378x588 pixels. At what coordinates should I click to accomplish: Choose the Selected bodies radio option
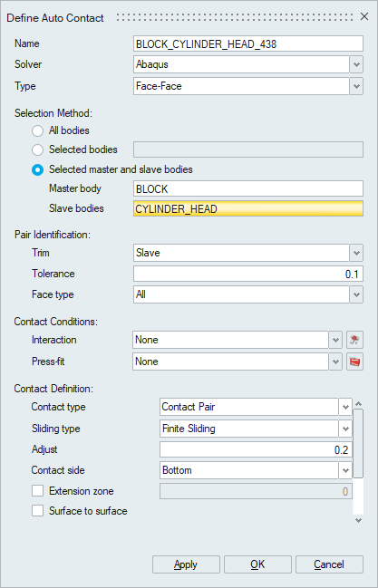[x=37, y=150]
